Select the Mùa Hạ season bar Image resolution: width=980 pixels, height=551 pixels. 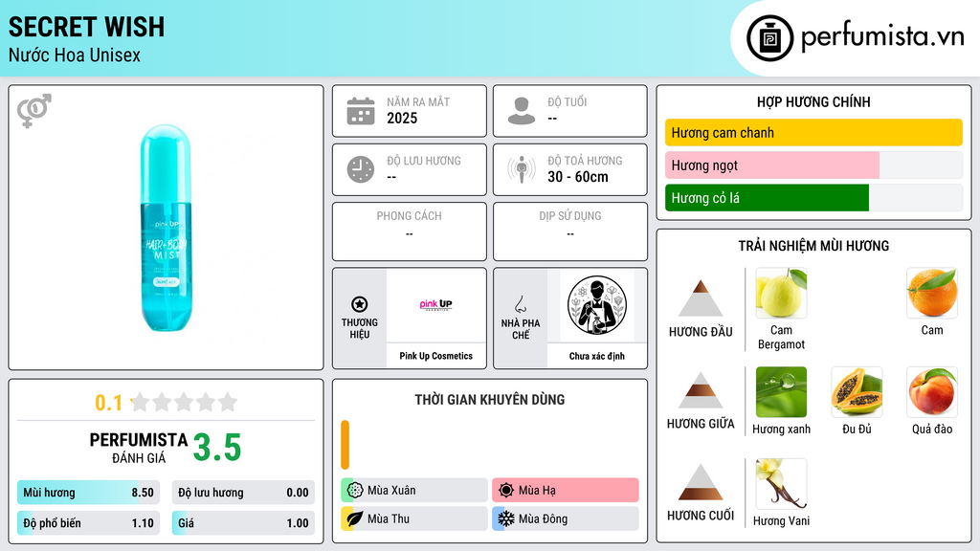[566, 490]
